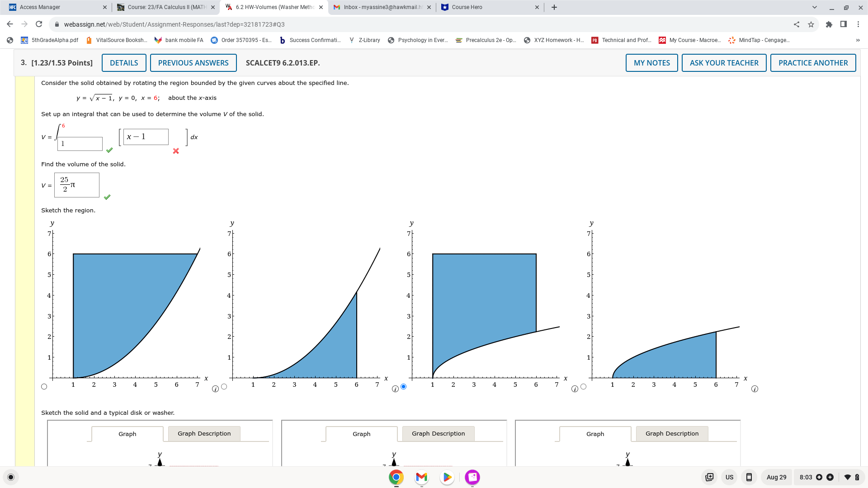Click the info icon beside the first graph

click(x=215, y=389)
